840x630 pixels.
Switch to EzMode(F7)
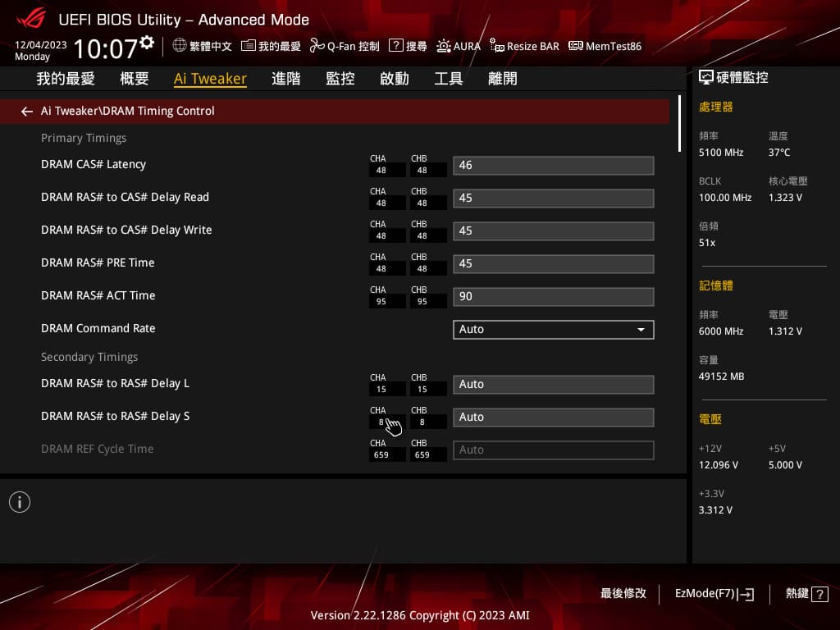point(713,593)
